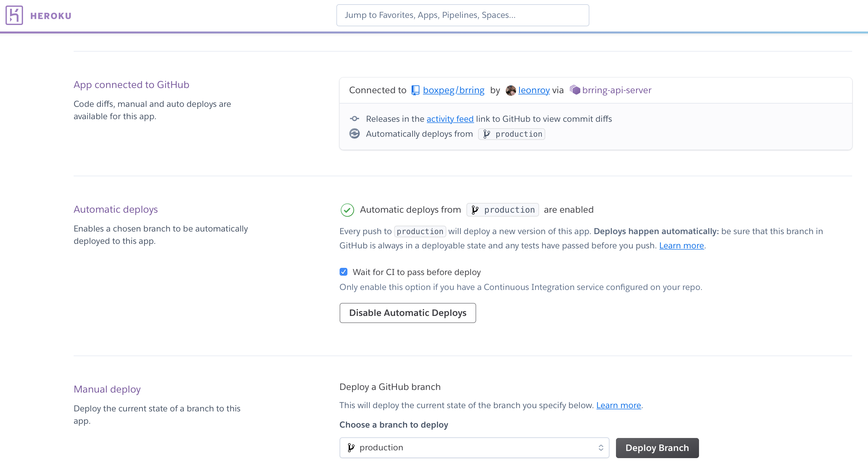The width and height of the screenshot is (868, 475).
Task: Click the 'Choose a branch to deploy' label
Action: pyautogui.click(x=393, y=425)
